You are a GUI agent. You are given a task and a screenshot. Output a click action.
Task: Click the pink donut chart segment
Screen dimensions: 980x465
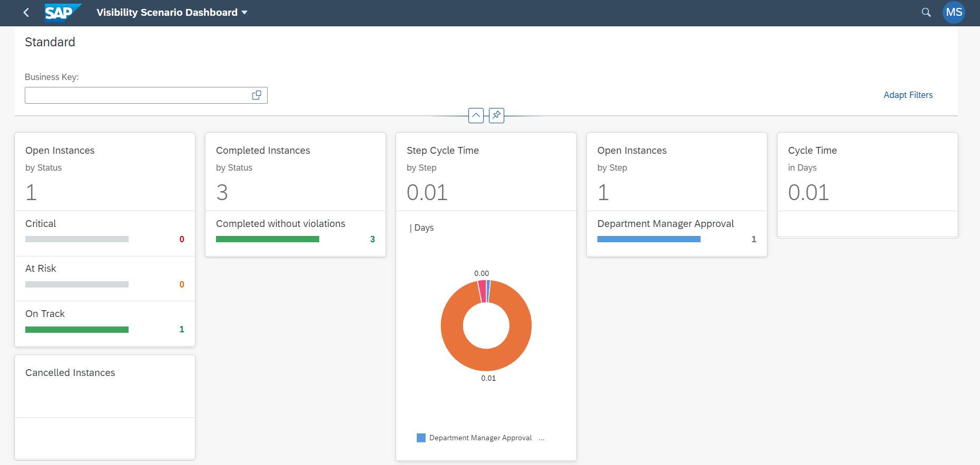pyautogui.click(x=482, y=291)
